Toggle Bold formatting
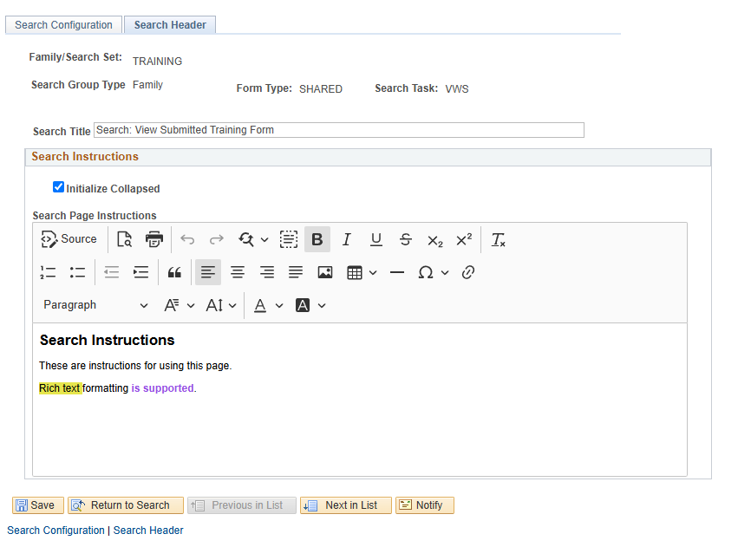Viewport: 751px width, 560px height. coord(317,239)
